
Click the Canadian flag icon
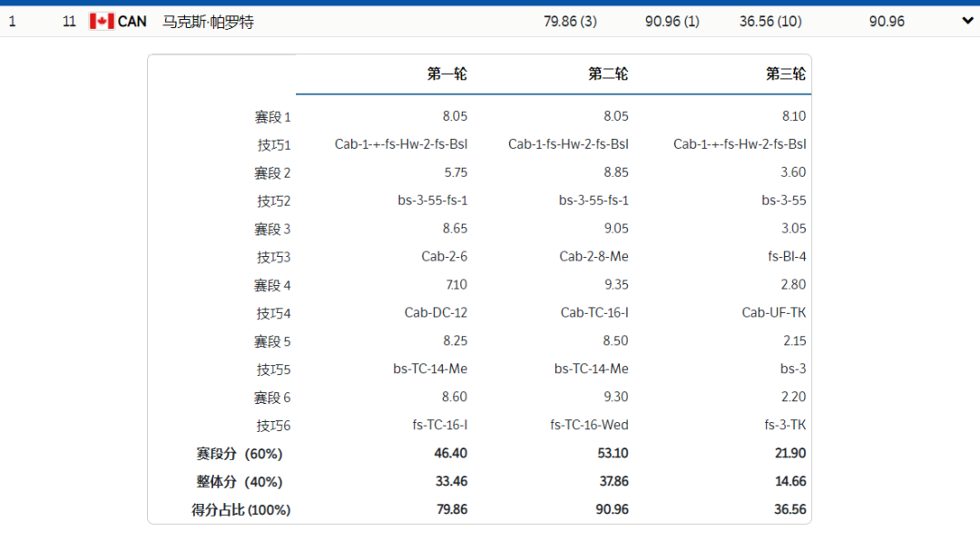click(101, 21)
